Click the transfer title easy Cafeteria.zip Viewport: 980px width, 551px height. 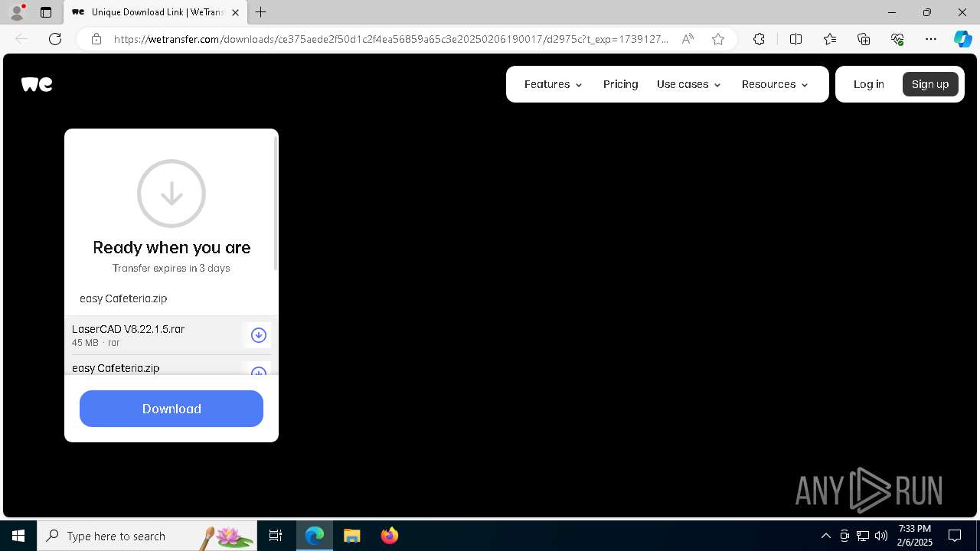pyautogui.click(x=123, y=298)
